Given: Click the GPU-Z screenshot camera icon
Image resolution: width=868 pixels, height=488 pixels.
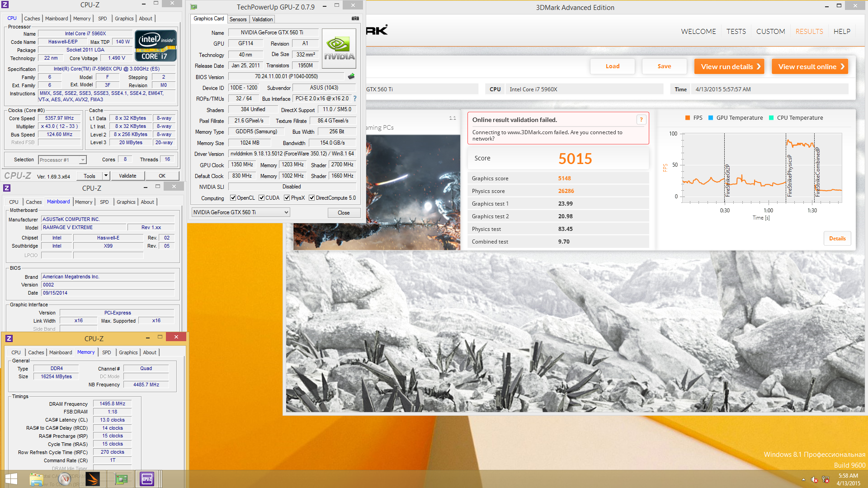Looking at the screenshot, I should pyautogui.click(x=355, y=19).
